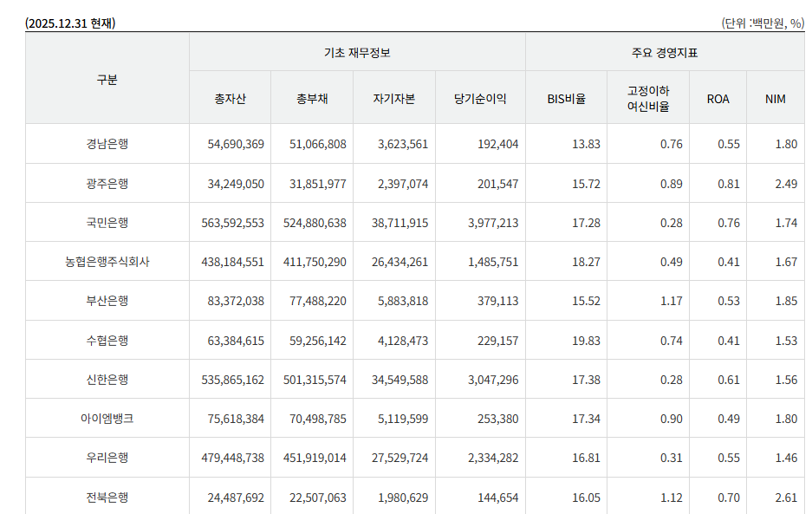The image size is (812, 514).
Task: Click 전북은행 equity 1,980,629
Action: tap(403, 498)
